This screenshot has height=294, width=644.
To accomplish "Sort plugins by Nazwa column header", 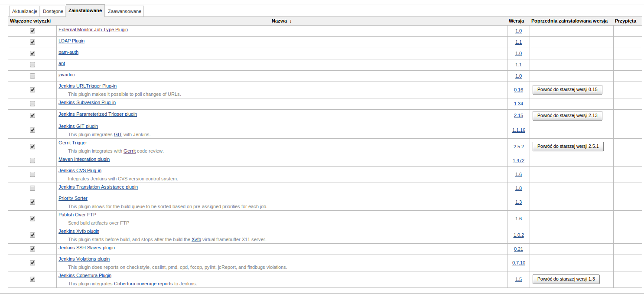I will (279, 21).
